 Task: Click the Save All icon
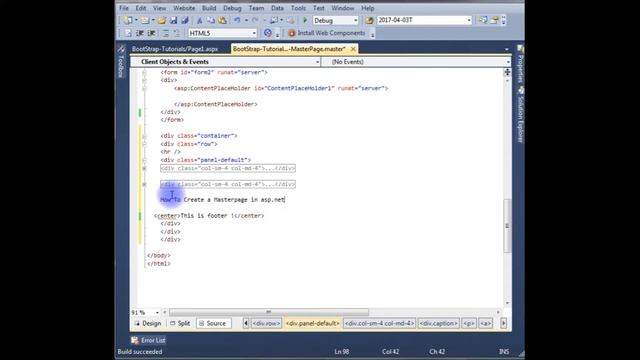[184, 20]
